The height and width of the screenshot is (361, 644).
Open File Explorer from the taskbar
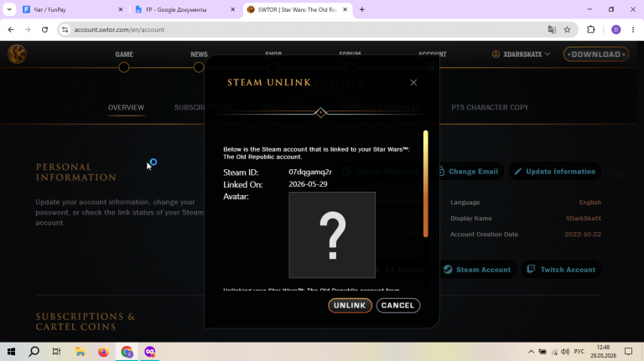(80, 352)
